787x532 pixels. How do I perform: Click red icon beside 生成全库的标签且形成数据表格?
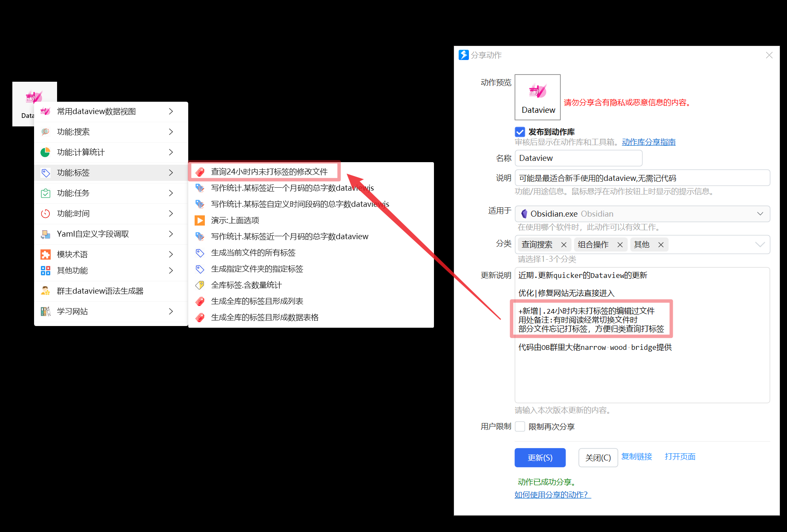coord(200,317)
